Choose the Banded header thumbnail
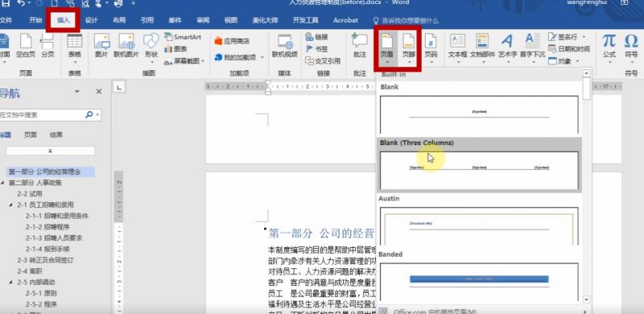 click(479, 282)
